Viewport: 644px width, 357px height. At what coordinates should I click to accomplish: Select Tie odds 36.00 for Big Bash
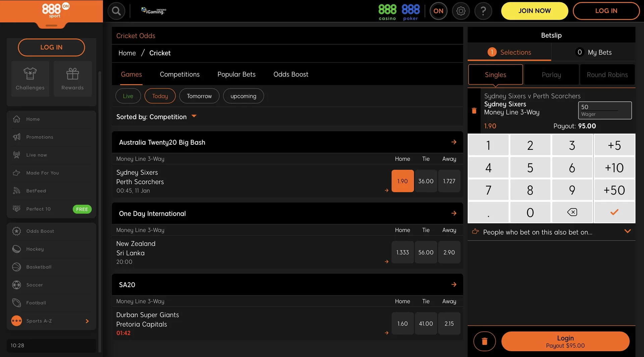(x=426, y=181)
